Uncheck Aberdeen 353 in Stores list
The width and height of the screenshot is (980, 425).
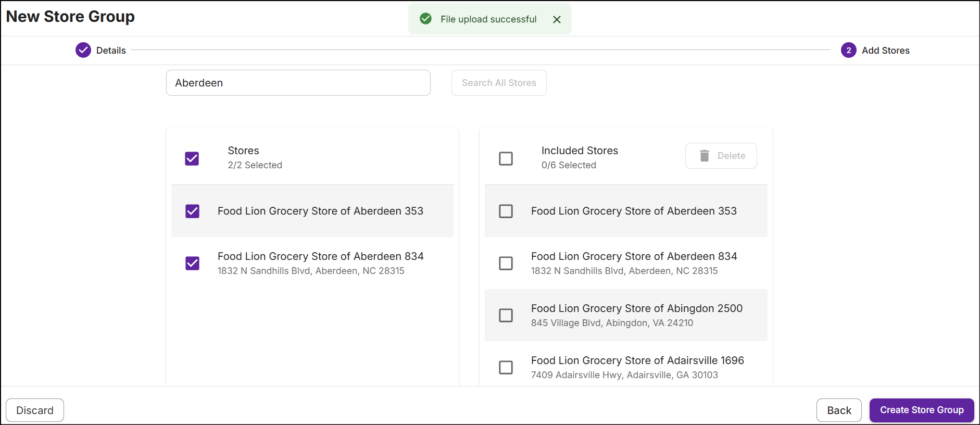(192, 211)
